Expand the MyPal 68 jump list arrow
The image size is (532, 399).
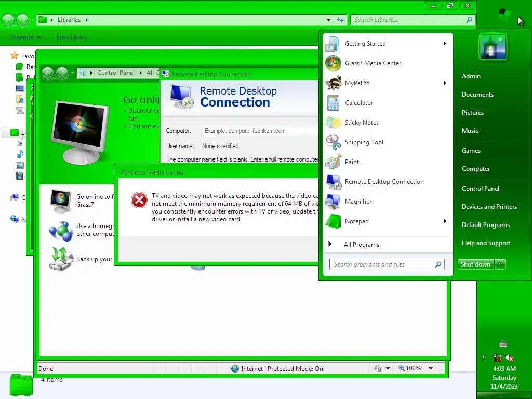pyautogui.click(x=445, y=83)
